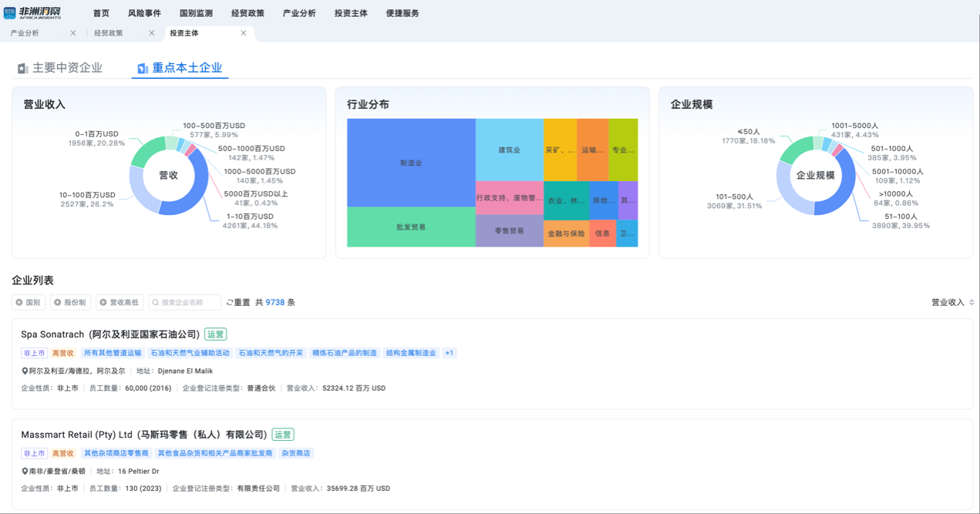Expand the +1 industry tag for Sonatrach
This screenshot has width=980, height=514.
coord(449,353)
